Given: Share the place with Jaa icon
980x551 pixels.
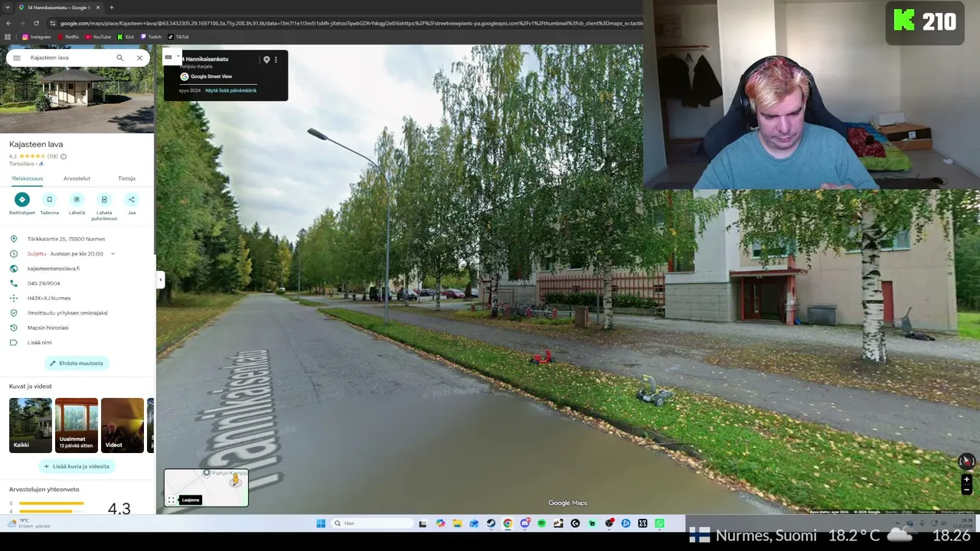Looking at the screenshot, I should point(131,200).
